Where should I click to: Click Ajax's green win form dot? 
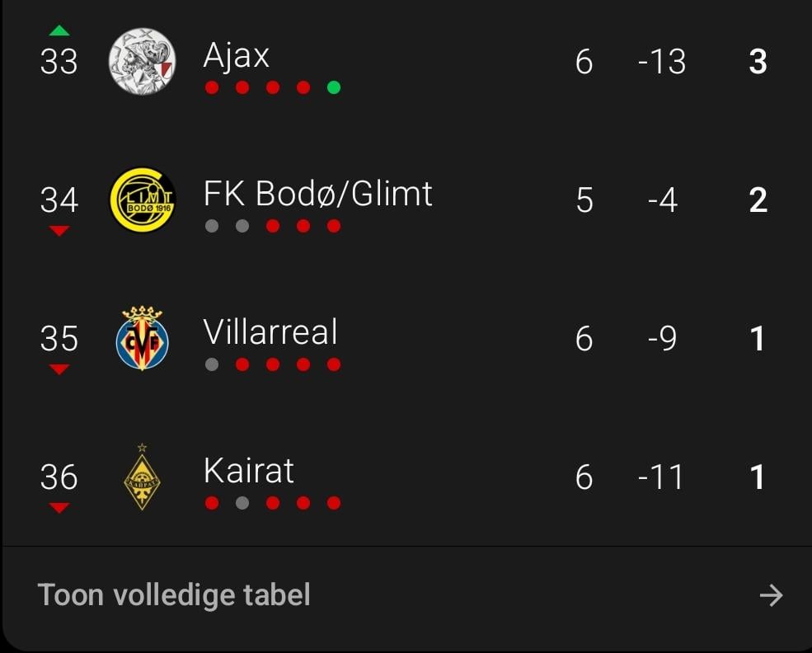point(334,87)
